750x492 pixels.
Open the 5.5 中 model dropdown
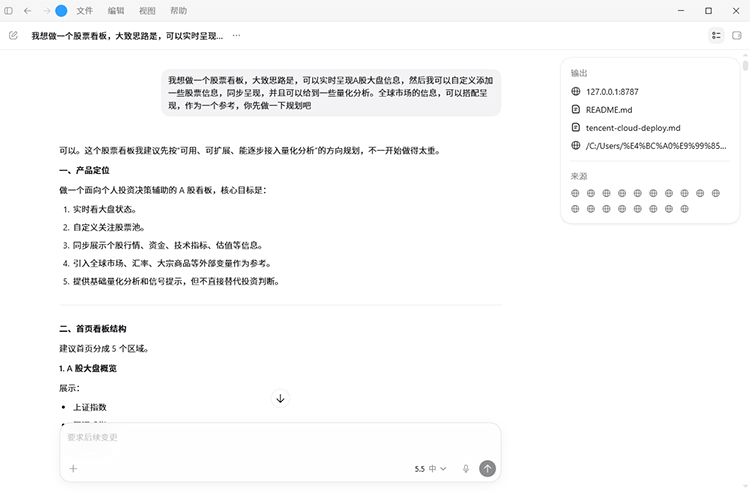pyautogui.click(x=430, y=469)
